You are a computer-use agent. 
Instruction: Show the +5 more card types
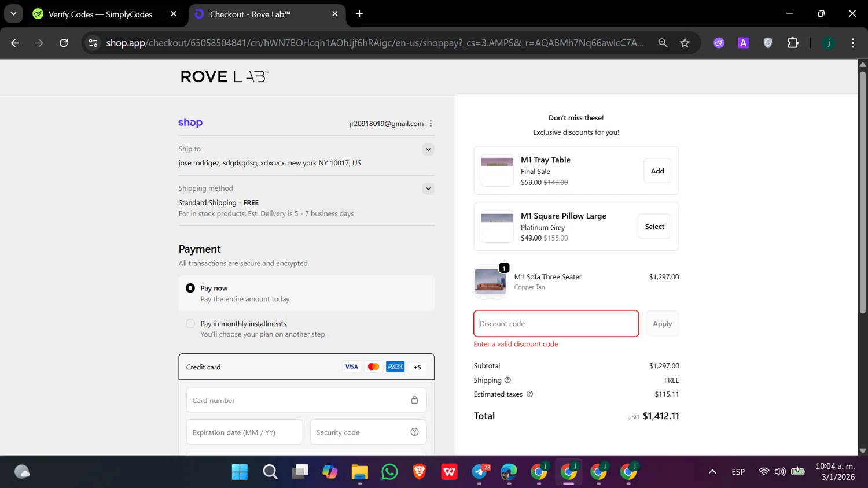pyautogui.click(x=417, y=367)
